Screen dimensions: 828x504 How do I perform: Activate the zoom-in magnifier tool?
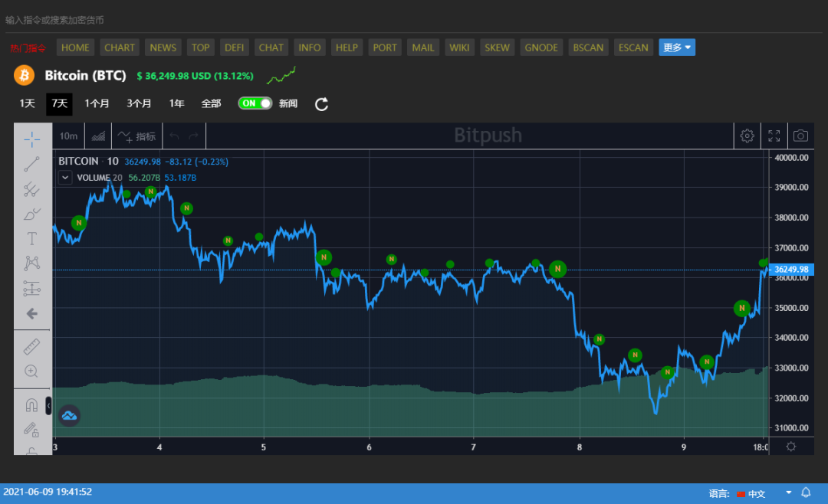31,371
